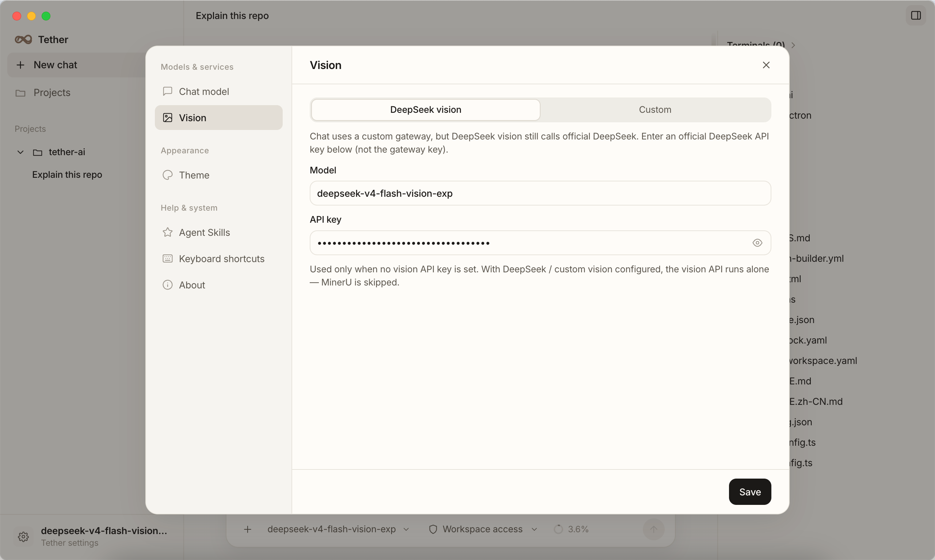Open the About settings section

click(218, 285)
